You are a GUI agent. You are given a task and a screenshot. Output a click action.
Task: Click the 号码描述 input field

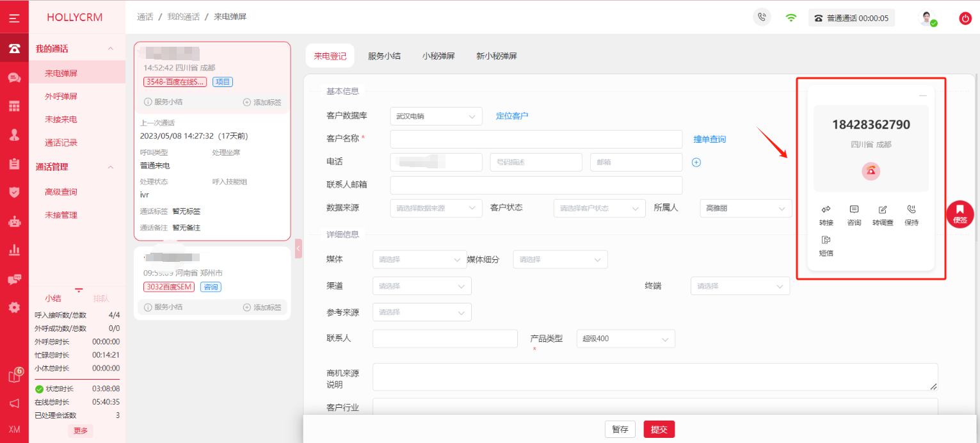pyautogui.click(x=536, y=162)
